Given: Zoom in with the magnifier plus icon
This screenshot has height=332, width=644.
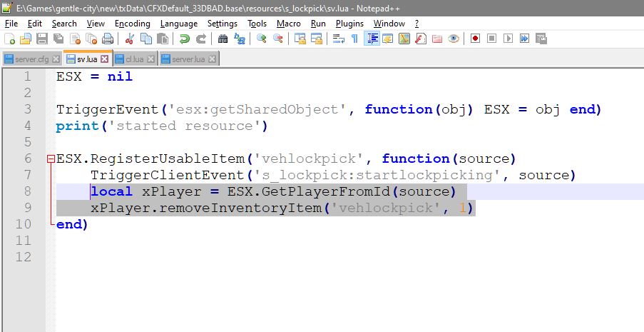Looking at the screenshot, I should click(261, 39).
